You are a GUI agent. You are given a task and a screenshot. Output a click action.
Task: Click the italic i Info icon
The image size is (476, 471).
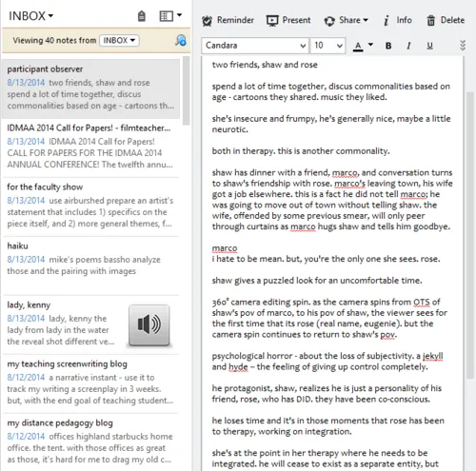(387, 21)
